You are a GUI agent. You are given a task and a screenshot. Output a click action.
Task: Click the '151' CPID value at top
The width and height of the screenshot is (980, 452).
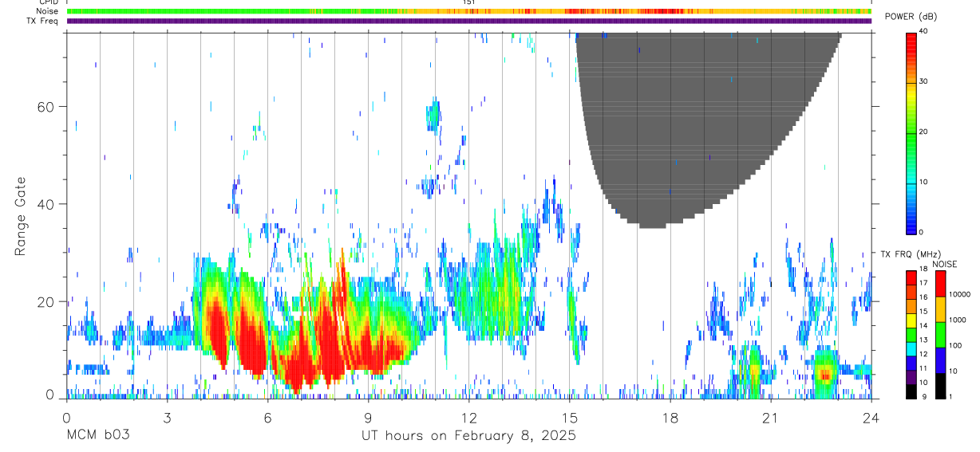[469, 2]
